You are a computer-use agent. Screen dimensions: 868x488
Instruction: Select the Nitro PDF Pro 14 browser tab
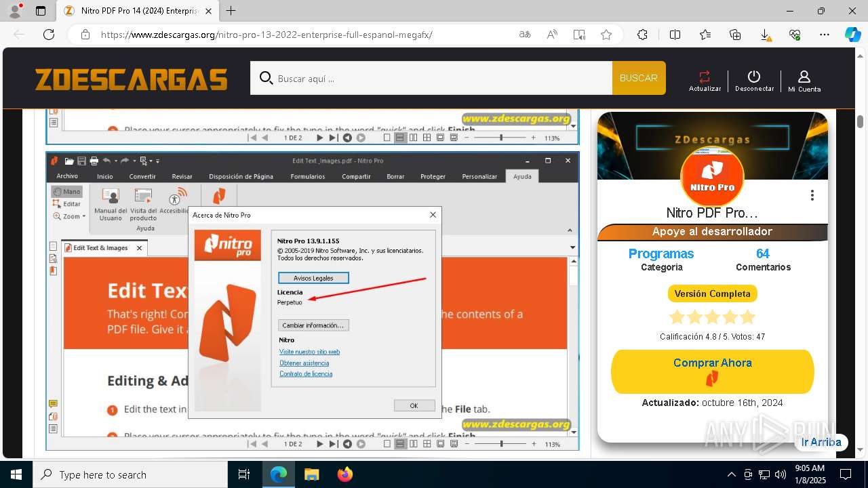click(x=137, y=12)
